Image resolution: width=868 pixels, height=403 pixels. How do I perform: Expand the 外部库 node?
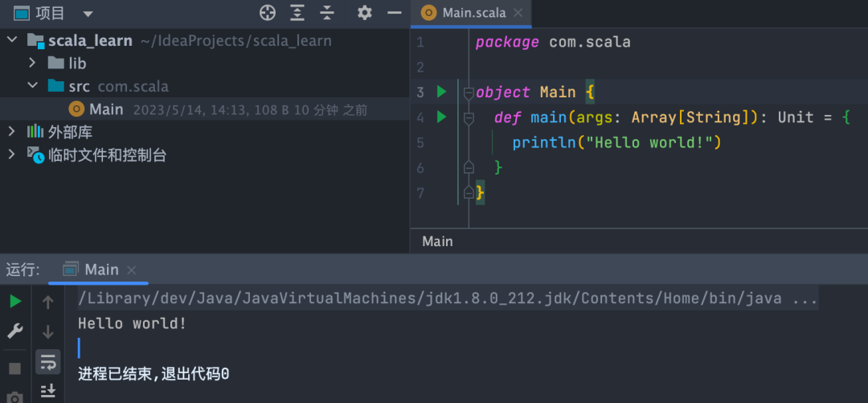11,132
